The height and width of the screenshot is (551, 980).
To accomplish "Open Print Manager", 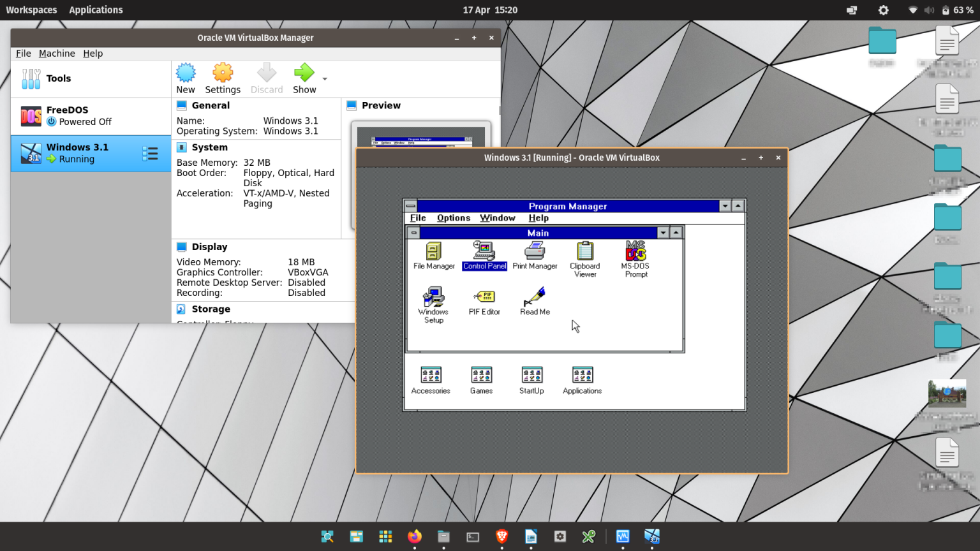I will [x=535, y=251].
